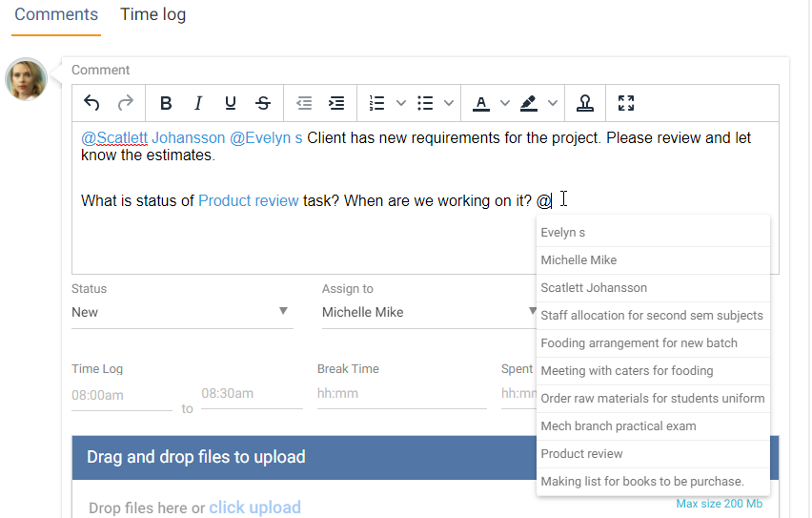
Task: Open the Status dropdown showing New
Action: click(x=181, y=312)
